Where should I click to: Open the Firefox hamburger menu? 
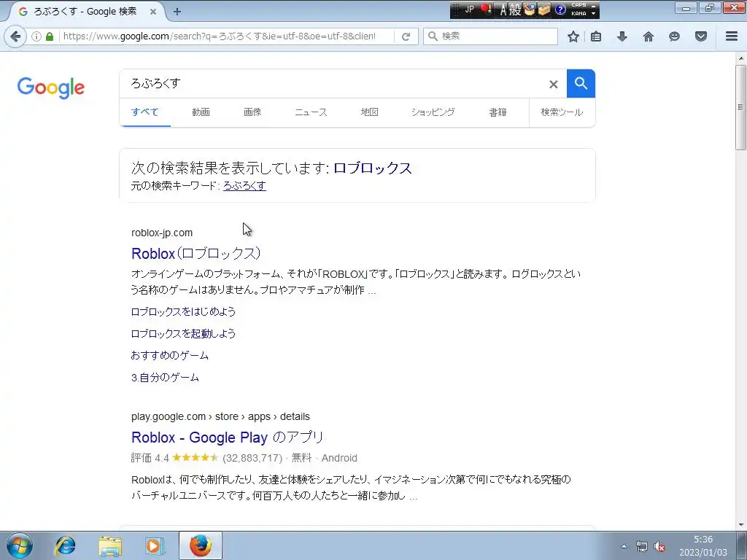point(732,36)
